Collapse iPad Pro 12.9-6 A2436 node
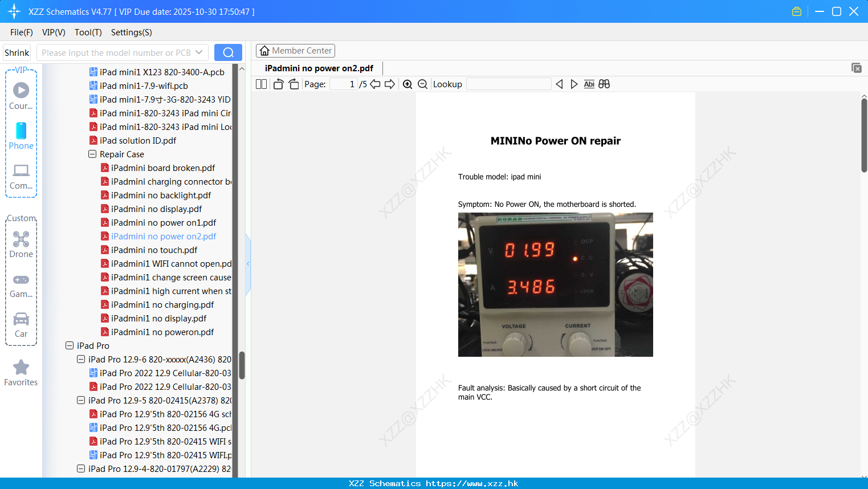 (81, 360)
